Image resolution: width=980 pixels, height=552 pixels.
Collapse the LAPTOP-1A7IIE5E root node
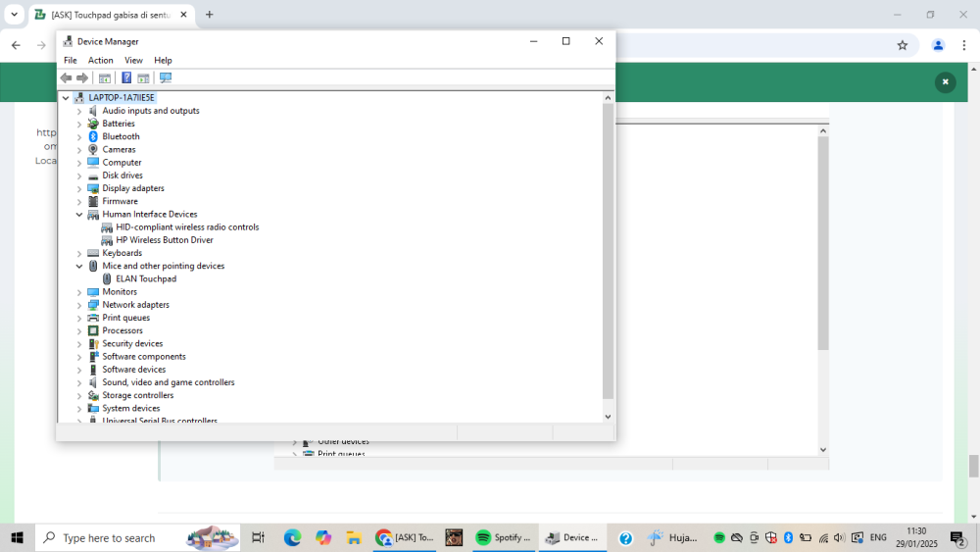click(66, 98)
